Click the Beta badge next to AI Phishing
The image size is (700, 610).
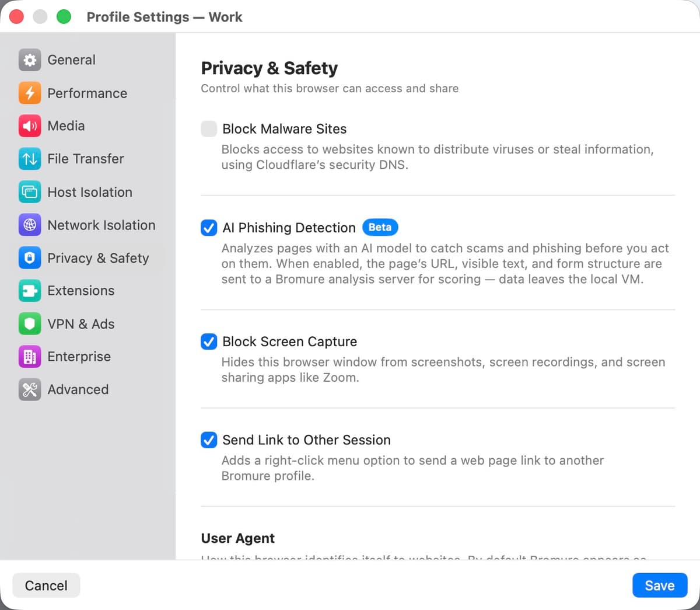tap(380, 227)
